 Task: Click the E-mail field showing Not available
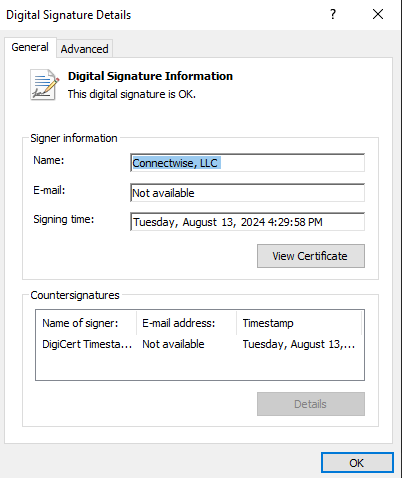247,193
